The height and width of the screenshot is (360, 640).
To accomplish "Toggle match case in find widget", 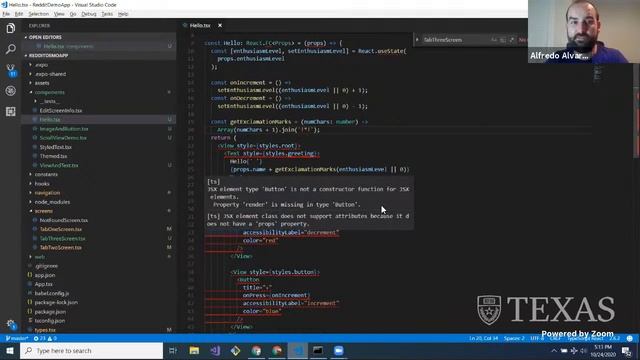I will pyautogui.click(x=494, y=40).
